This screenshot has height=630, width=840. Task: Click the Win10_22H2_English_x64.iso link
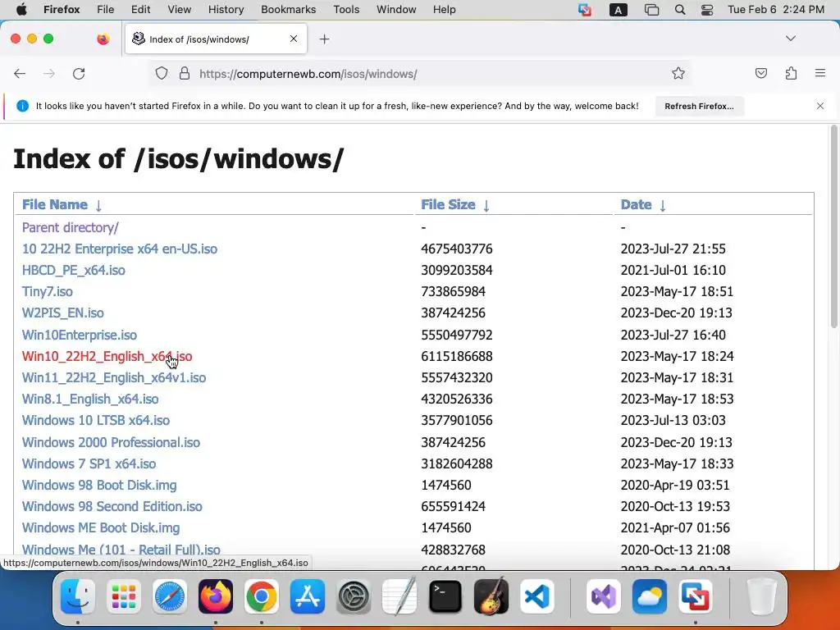coord(107,356)
